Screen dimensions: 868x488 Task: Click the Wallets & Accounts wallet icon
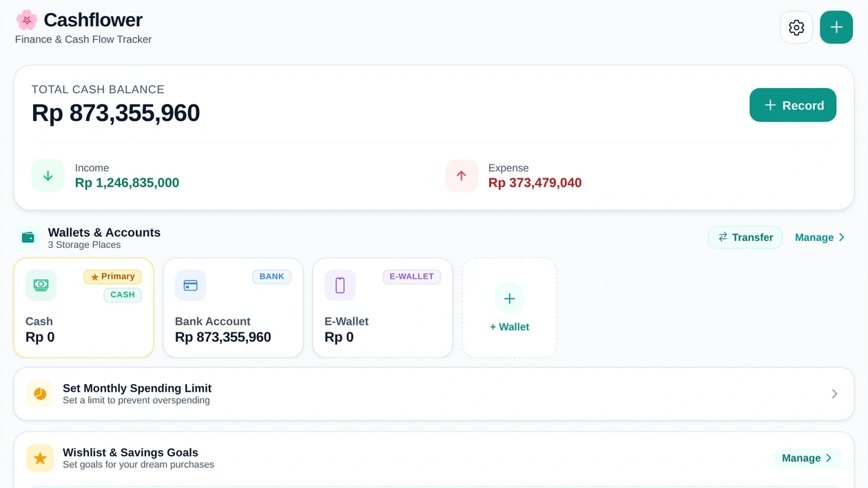coord(28,237)
